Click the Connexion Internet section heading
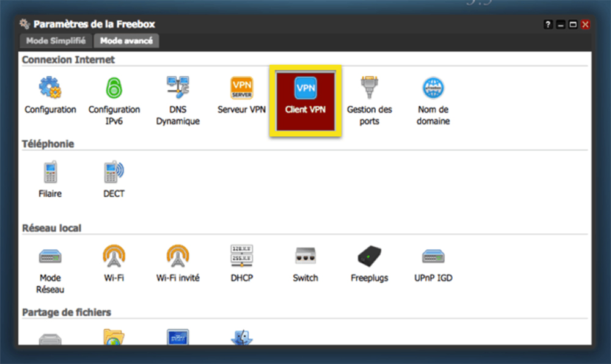The height and width of the screenshot is (364, 611). [x=68, y=60]
